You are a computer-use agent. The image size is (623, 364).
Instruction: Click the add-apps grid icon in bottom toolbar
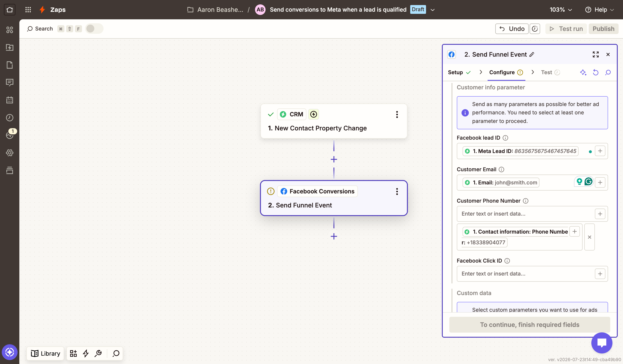73,353
